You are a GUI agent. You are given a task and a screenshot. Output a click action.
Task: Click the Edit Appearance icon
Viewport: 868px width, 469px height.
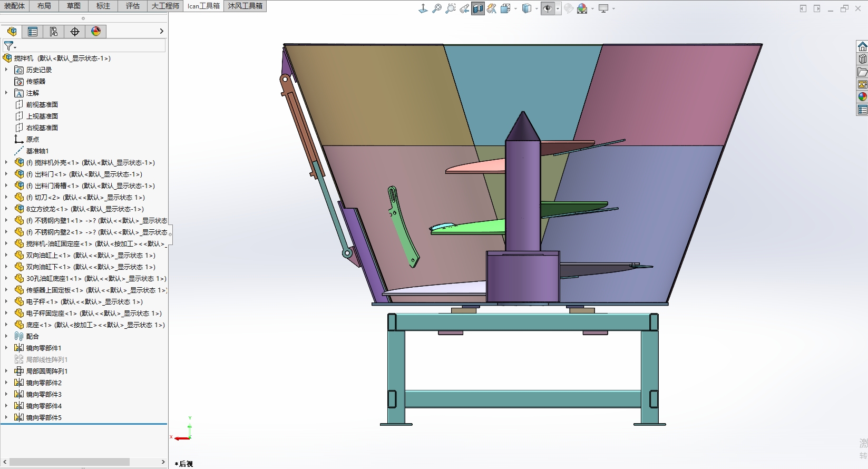pyautogui.click(x=569, y=8)
